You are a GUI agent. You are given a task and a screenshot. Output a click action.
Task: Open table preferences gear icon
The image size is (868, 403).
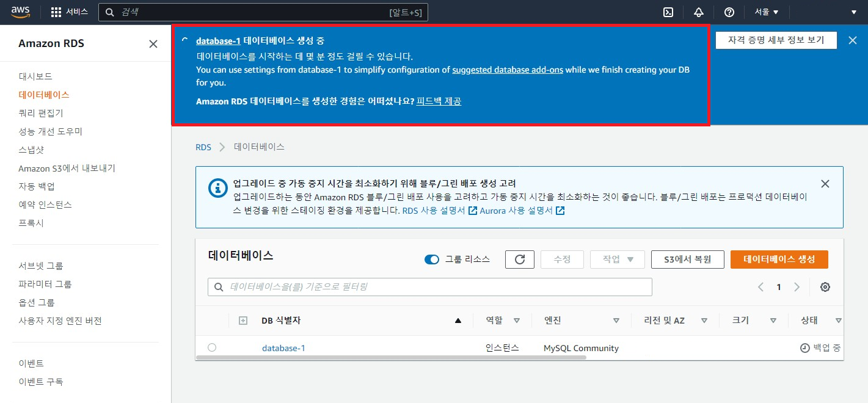[825, 287]
